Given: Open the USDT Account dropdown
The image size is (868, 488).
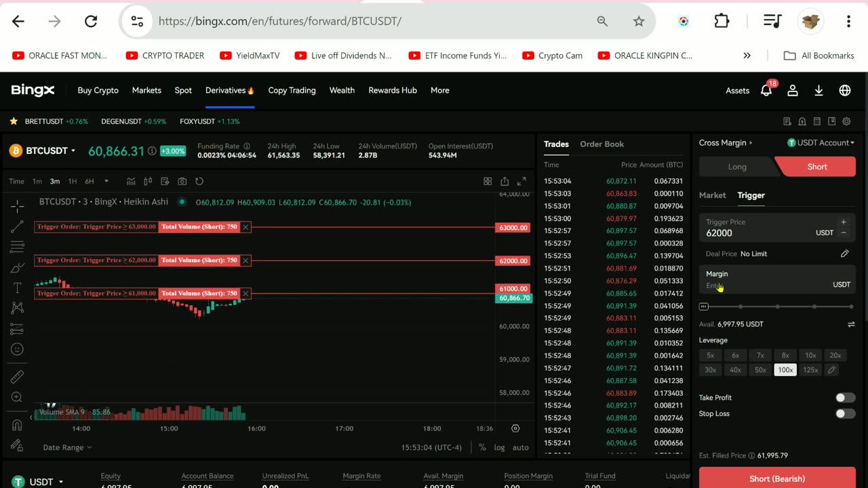Looking at the screenshot, I should click(x=821, y=143).
